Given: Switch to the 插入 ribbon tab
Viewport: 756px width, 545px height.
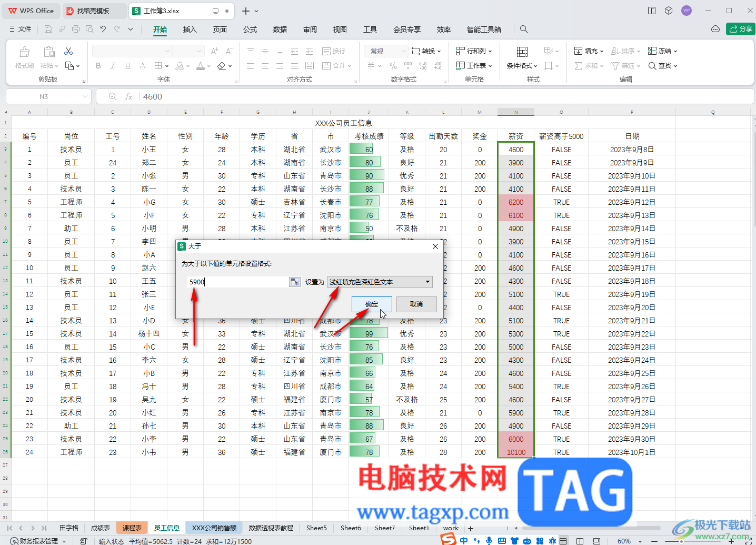Looking at the screenshot, I should click(x=190, y=29).
